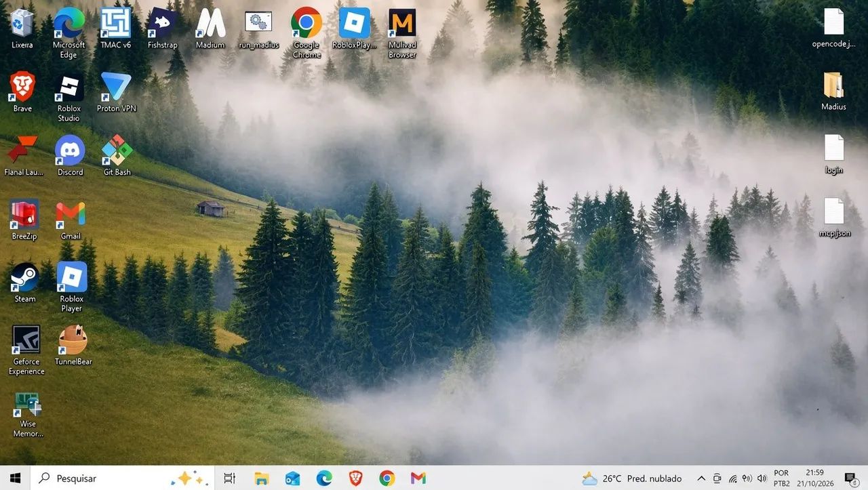This screenshot has width=868, height=490.
Task: Select the Proton VPN desktop icon
Action: click(117, 92)
